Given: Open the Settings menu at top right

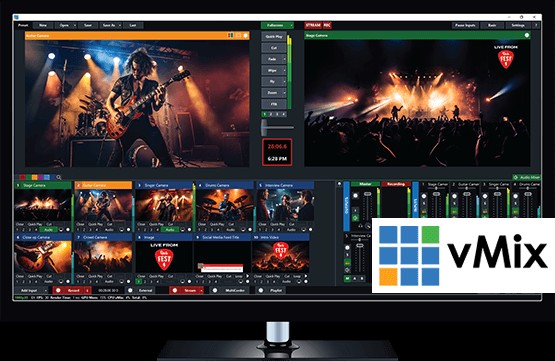Looking at the screenshot, I should point(518,25).
